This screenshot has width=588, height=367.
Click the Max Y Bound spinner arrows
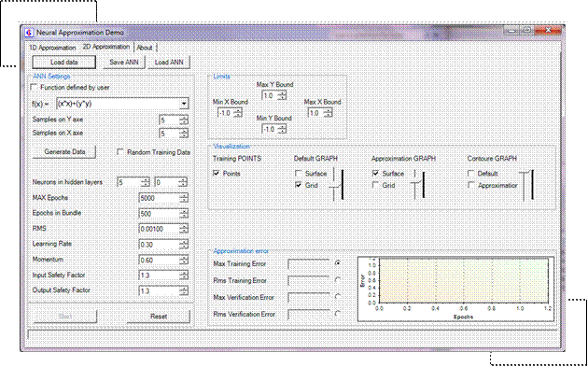(282, 95)
